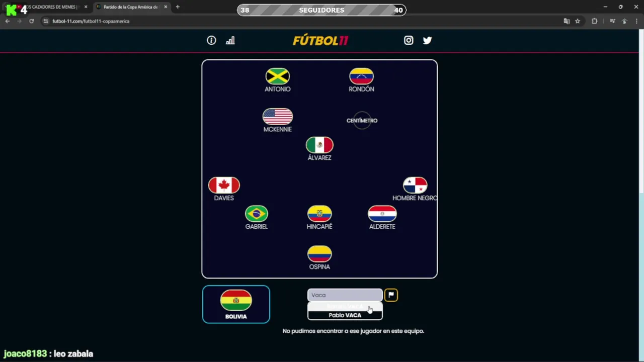This screenshot has width=644, height=362.
Task: Translate this page icon
Action: tap(567, 21)
